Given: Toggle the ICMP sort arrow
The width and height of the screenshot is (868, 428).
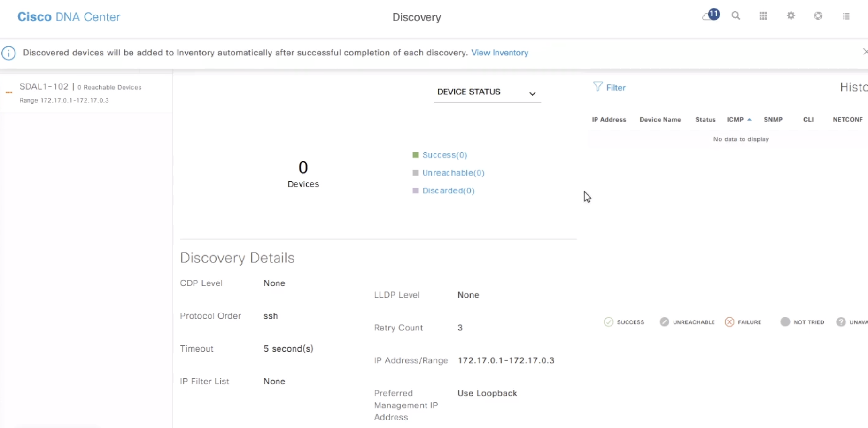Looking at the screenshot, I should tap(749, 120).
